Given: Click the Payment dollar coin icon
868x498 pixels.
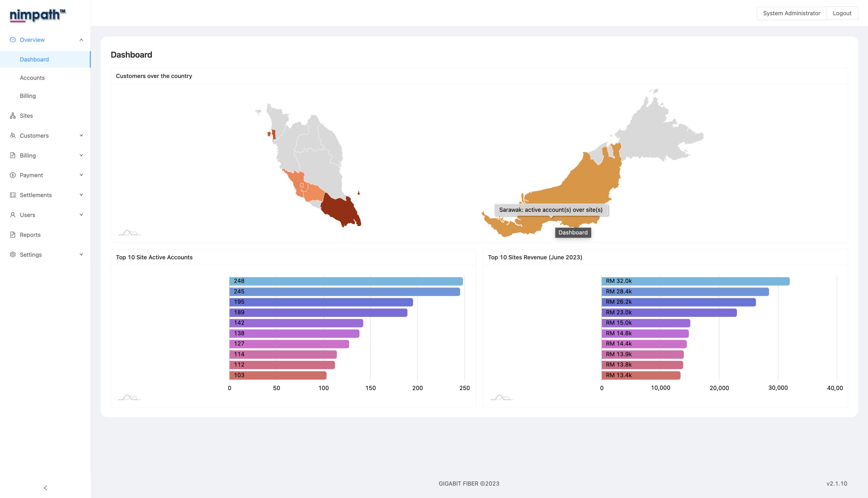Looking at the screenshot, I should coord(13,175).
